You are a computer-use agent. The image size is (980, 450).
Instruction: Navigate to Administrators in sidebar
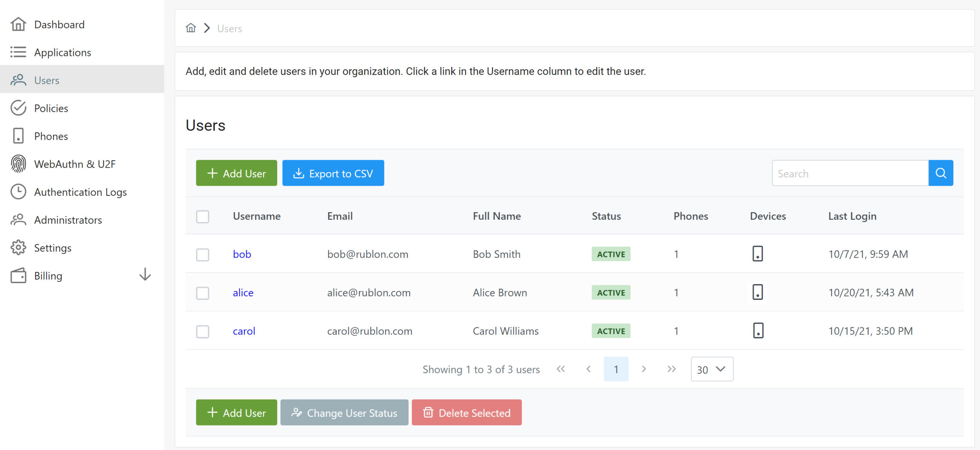point(68,220)
